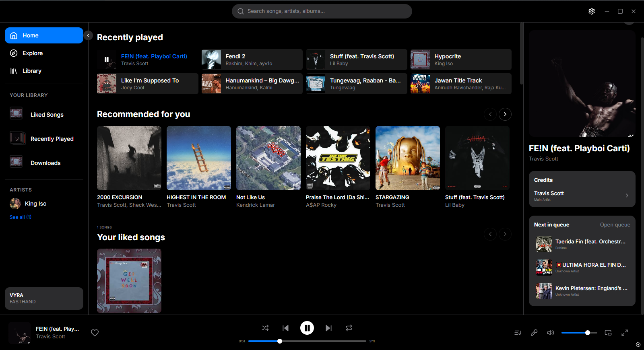Play Jawan Title Track tile
The height and width of the screenshot is (350, 644).
pyautogui.click(x=461, y=84)
